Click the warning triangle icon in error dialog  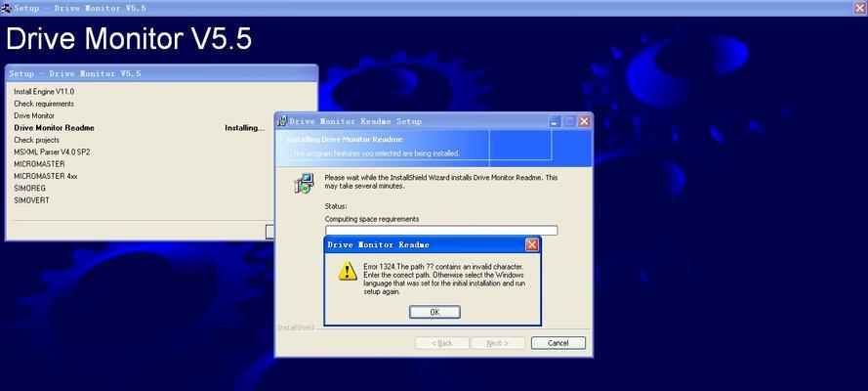click(x=348, y=271)
